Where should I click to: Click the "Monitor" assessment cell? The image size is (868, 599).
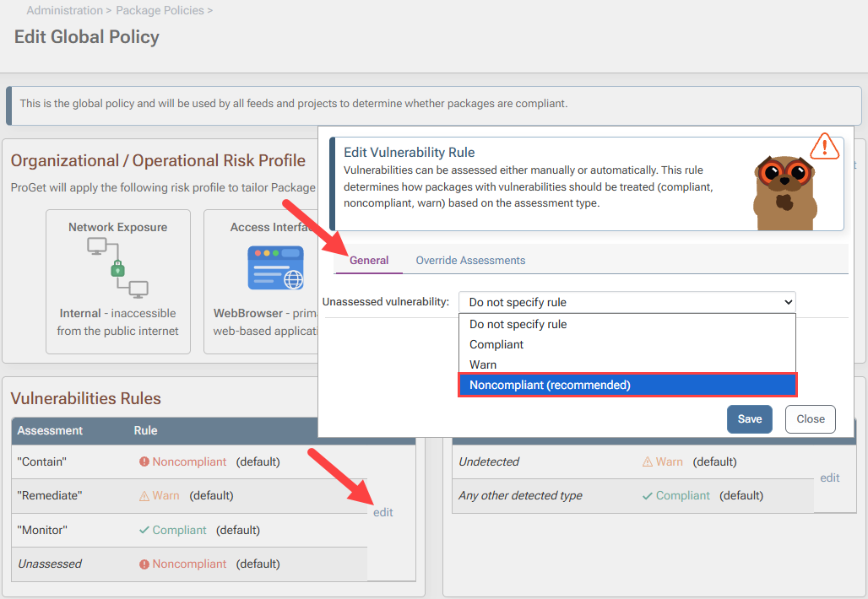(x=42, y=530)
